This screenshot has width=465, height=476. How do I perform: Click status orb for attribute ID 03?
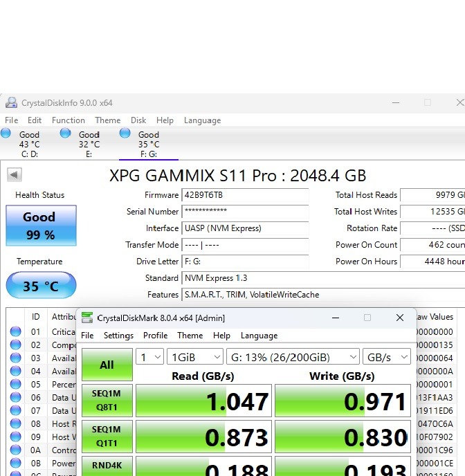[x=15, y=358]
